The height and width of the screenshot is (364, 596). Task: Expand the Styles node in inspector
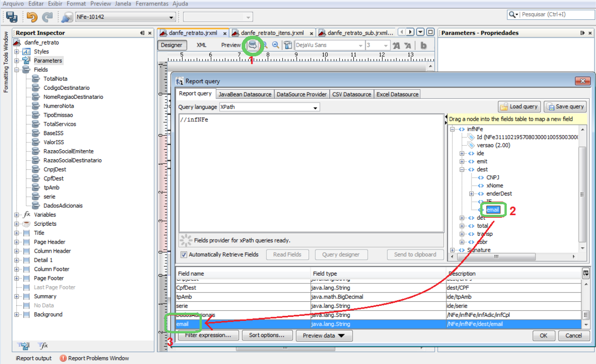pos(17,52)
